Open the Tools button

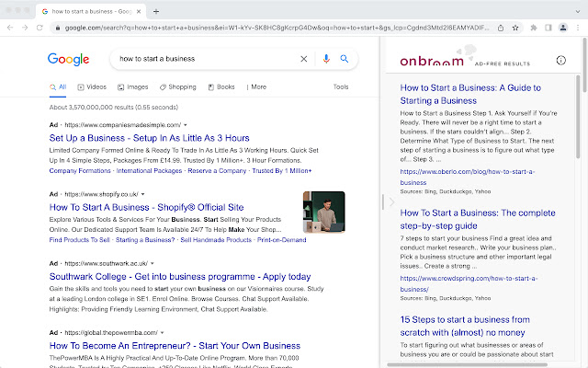(341, 86)
